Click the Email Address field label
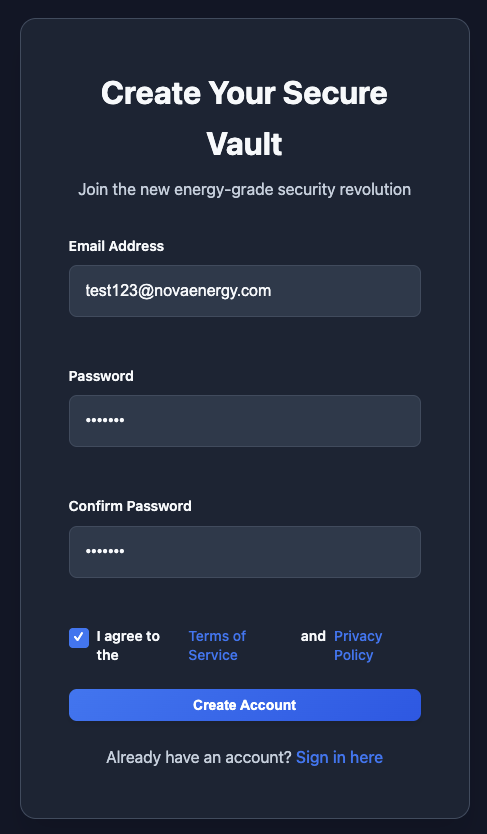Screen dimensions: 487x834 point(116,246)
